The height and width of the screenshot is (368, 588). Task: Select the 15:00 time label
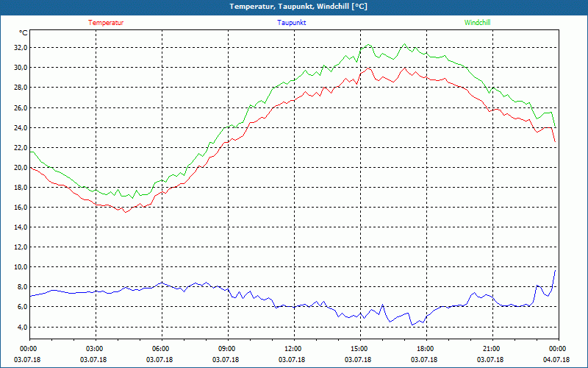[x=359, y=349]
